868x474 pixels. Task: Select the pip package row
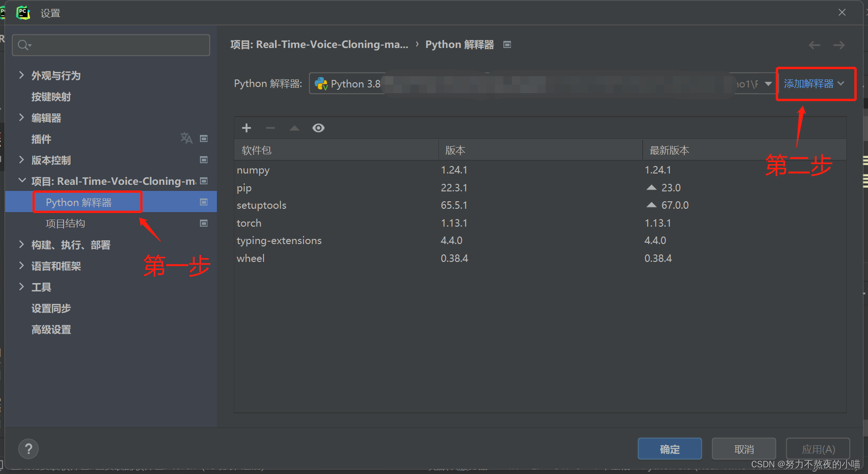[540, 188]
